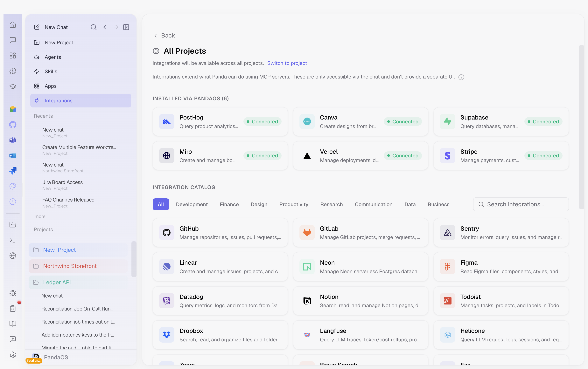
Task: Open the Outlook icon in the rail
Action: click(13, 155)
